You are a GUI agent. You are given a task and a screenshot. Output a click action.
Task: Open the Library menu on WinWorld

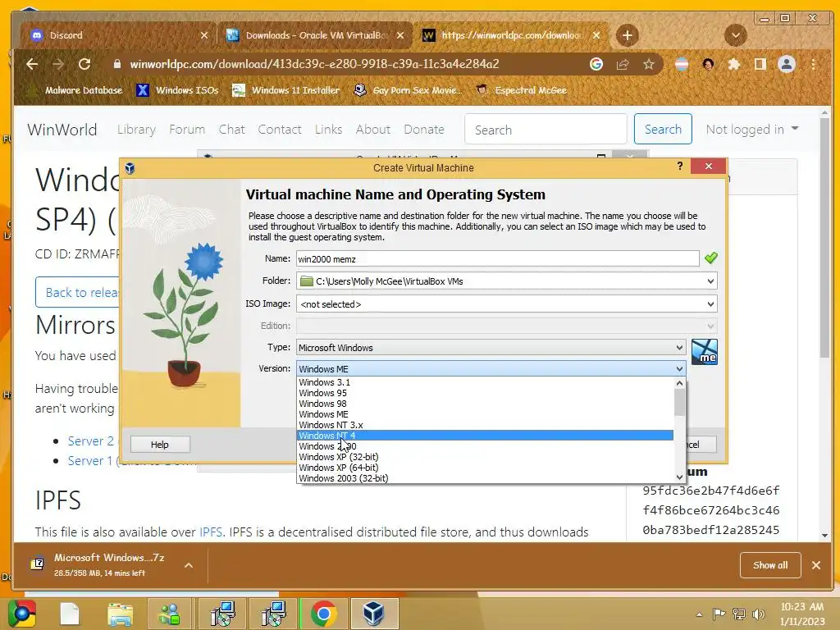tap(137, 129)
